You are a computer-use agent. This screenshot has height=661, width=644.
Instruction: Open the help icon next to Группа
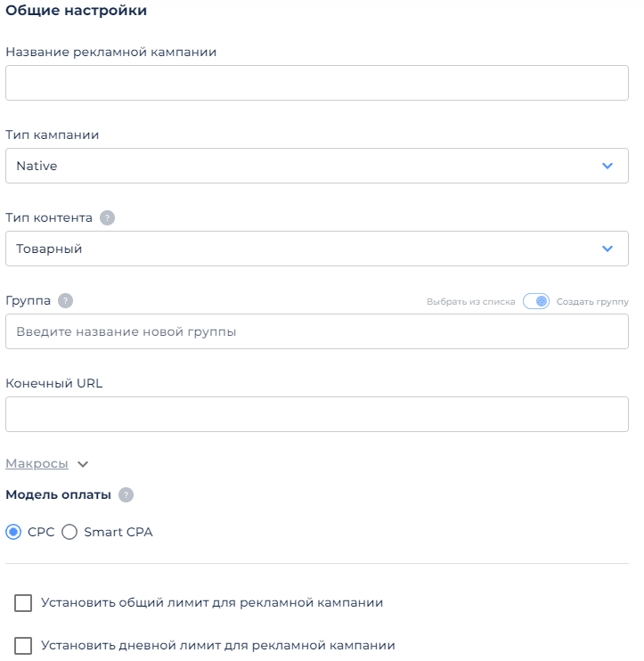(x=65, y=301)
